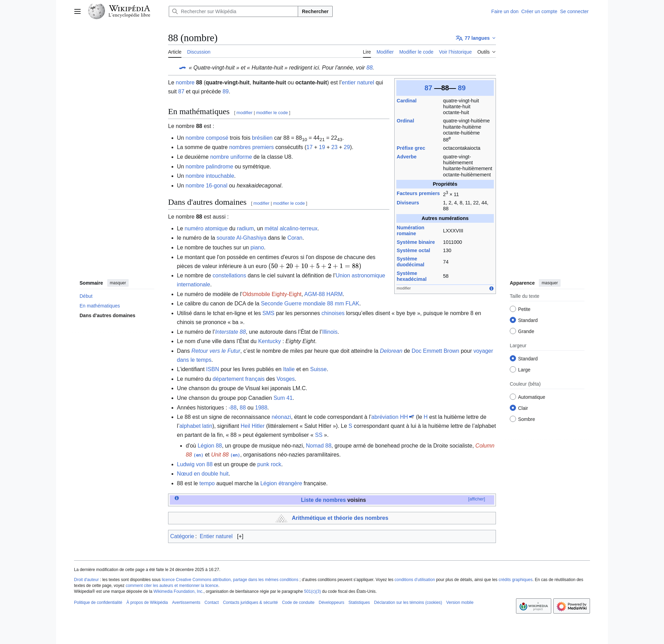Click the Powered by MediaWiki badge
Viewport: 664px width, 644px height.
click(x=571, y=606)
